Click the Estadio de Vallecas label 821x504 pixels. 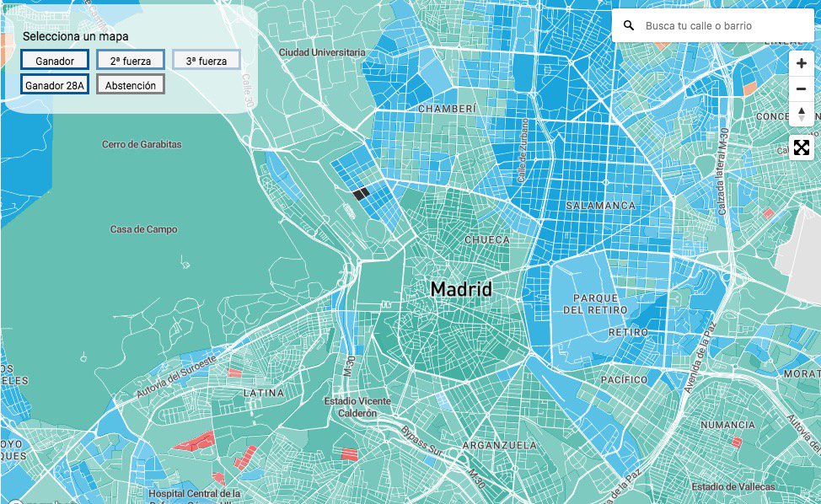point(733,487)
